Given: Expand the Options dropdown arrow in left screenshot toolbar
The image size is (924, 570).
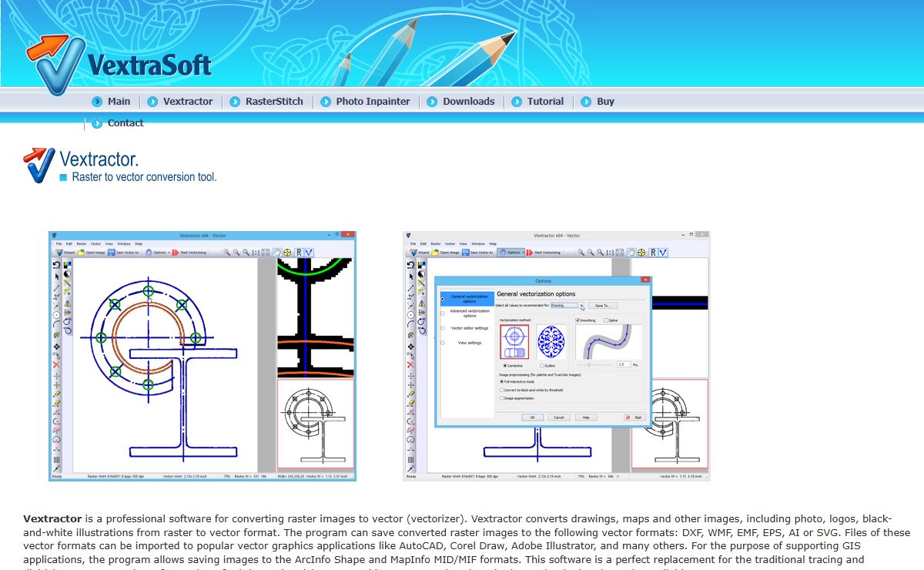Looking at the screenshot, I should tap(169, 253).
